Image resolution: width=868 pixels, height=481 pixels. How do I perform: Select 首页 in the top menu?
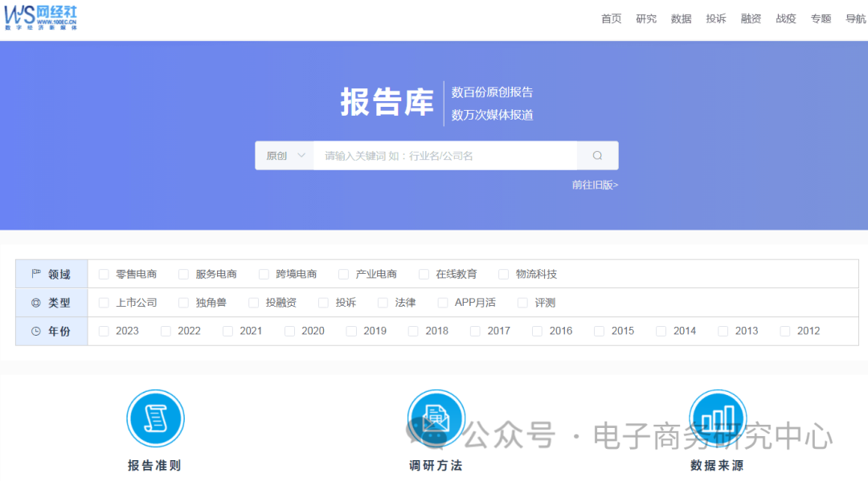point(611,18)
